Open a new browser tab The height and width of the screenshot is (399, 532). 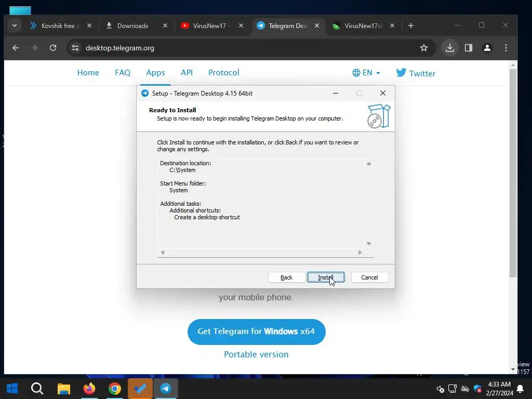pos(411,25)
